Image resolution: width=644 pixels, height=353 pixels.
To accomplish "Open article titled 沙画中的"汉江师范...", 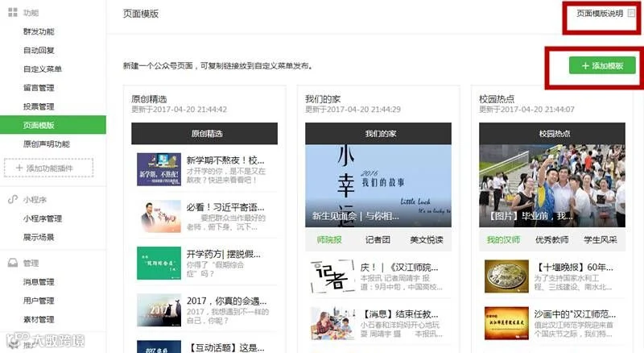I will pos(575,314).
